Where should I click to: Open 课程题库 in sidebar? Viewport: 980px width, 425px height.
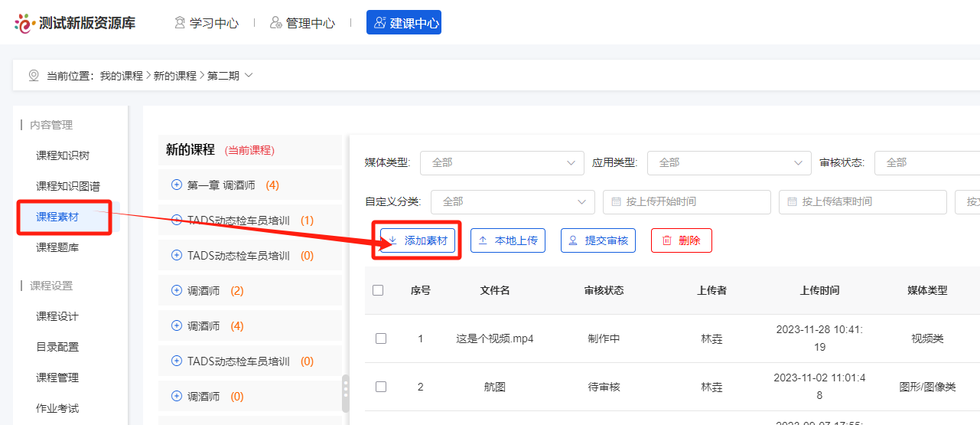tap(57, 247)
